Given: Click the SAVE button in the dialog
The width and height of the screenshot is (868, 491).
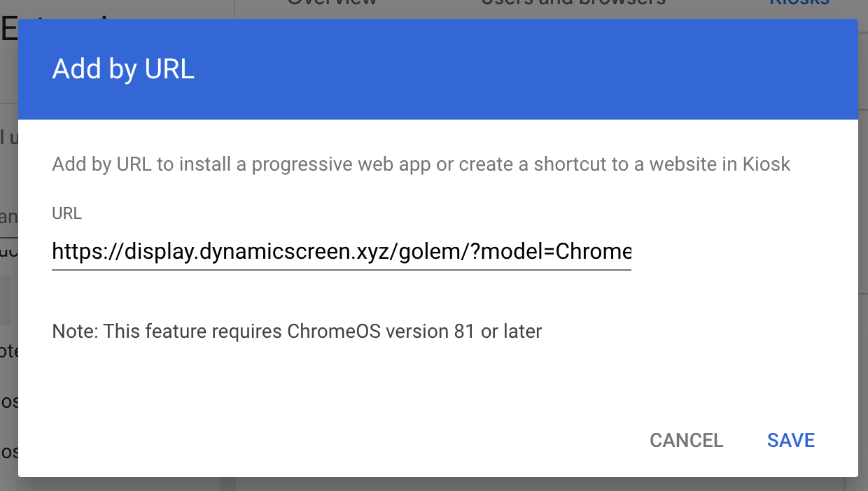Looking at the screenshot, I should (791, 440).
